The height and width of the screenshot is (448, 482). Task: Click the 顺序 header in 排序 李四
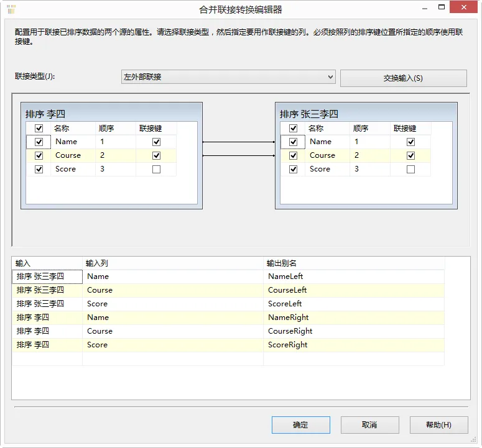pyautogui.click(x=116, y=128)
